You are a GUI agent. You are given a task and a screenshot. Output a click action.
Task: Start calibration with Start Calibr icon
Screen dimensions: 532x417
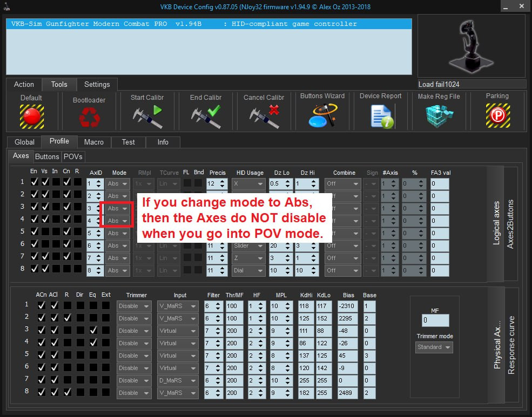147,117
